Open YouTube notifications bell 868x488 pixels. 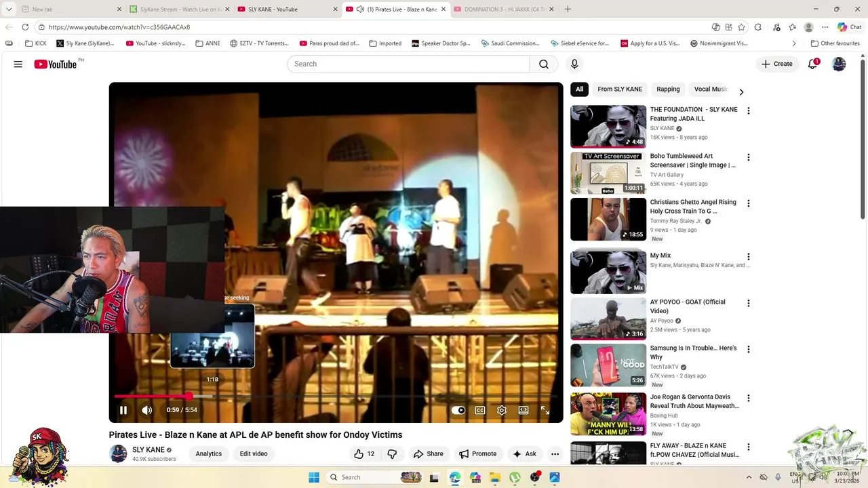812,64
